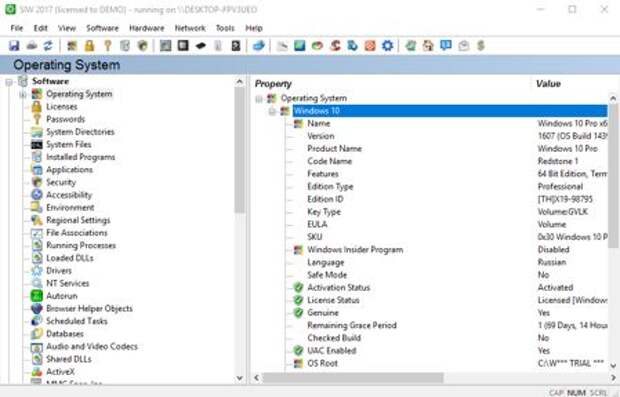Click the Russian language value
620x397 pixels.
552,262
